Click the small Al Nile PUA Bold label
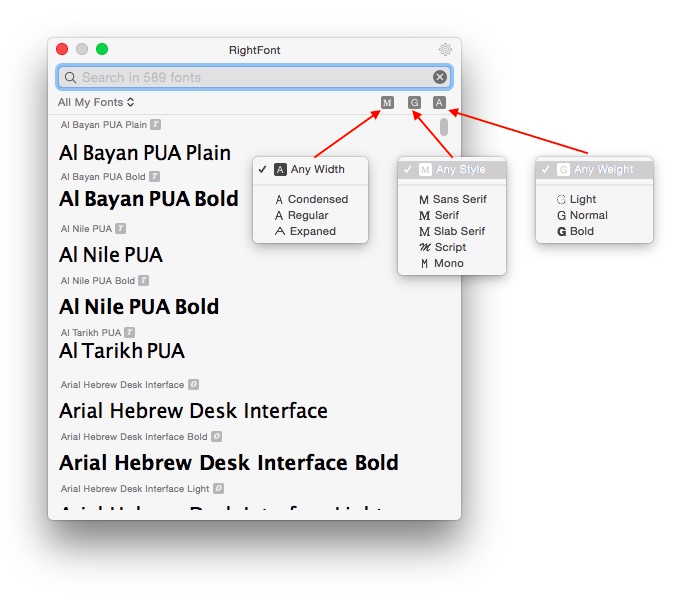This screenshot has height=594, width=700. point(98,281)
